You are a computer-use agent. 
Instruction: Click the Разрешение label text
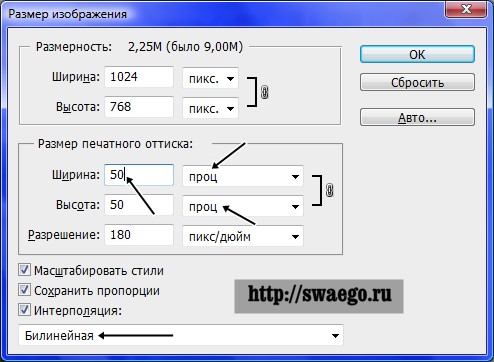click(x=64, y=235)
